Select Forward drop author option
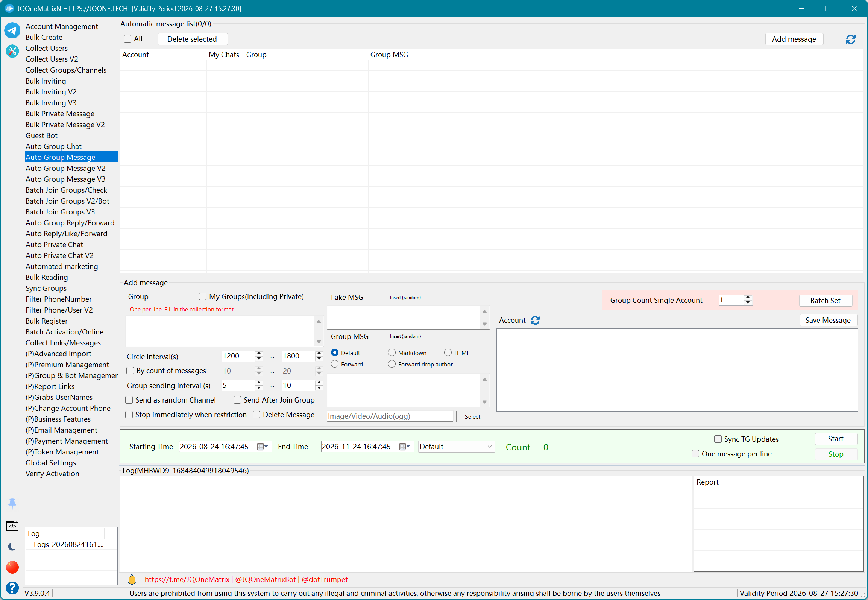Screen dimensions: 868x600 tap(392, 364)
